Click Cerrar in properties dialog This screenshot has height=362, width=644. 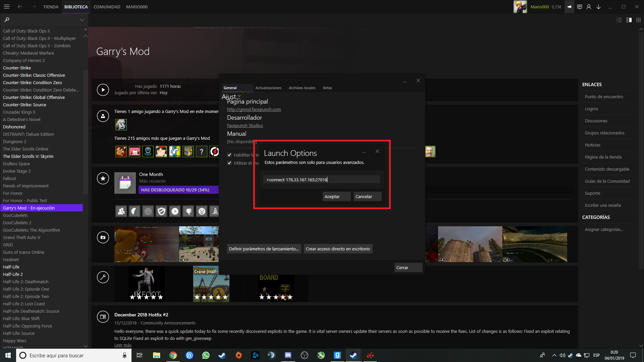(408, 267)
